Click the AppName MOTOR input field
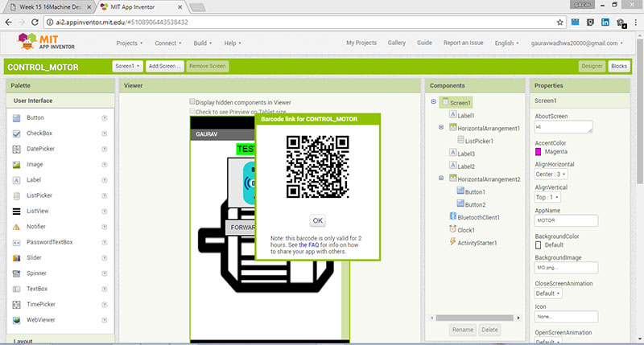This screenshot has height=345, width=644. [566, 220]
